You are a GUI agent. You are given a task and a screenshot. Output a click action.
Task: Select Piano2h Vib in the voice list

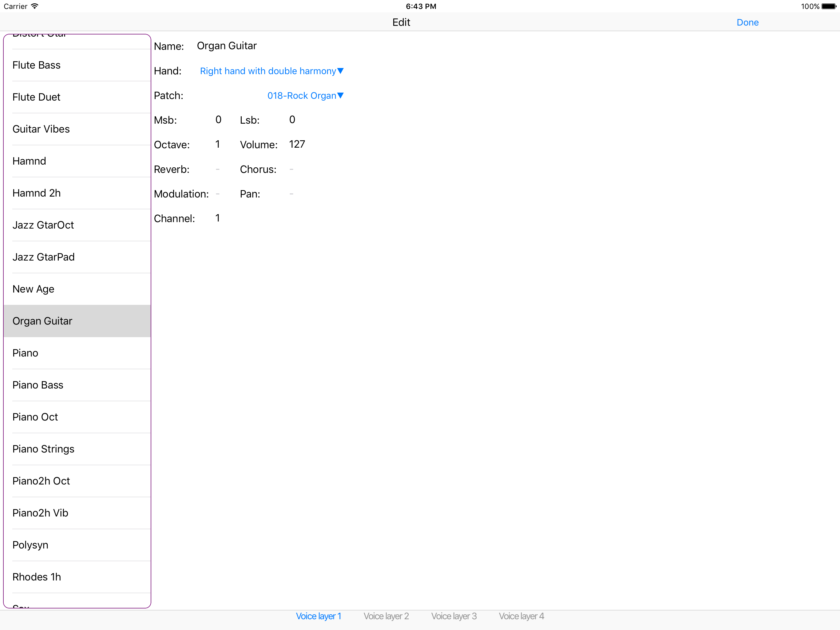pos(77,513)
